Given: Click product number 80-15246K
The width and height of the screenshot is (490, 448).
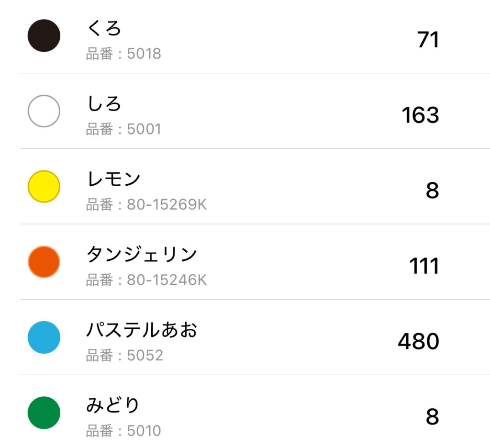Looking at the screenshot, I should tap(167, 280).
